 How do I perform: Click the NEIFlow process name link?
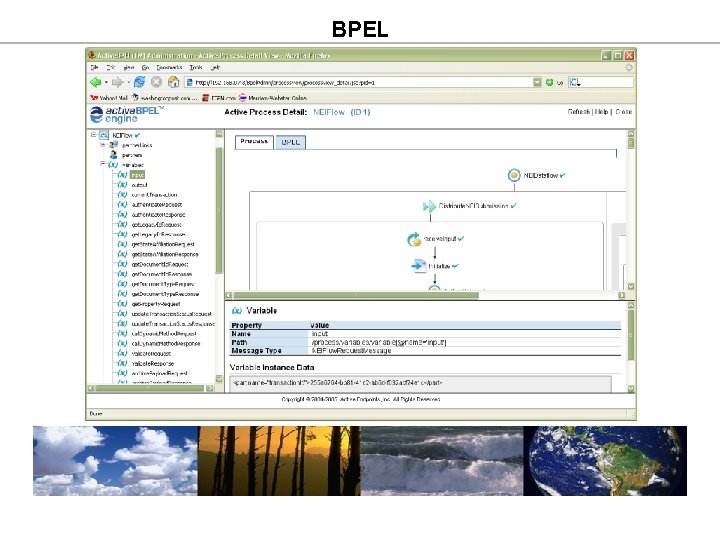(x=329, y=112)
